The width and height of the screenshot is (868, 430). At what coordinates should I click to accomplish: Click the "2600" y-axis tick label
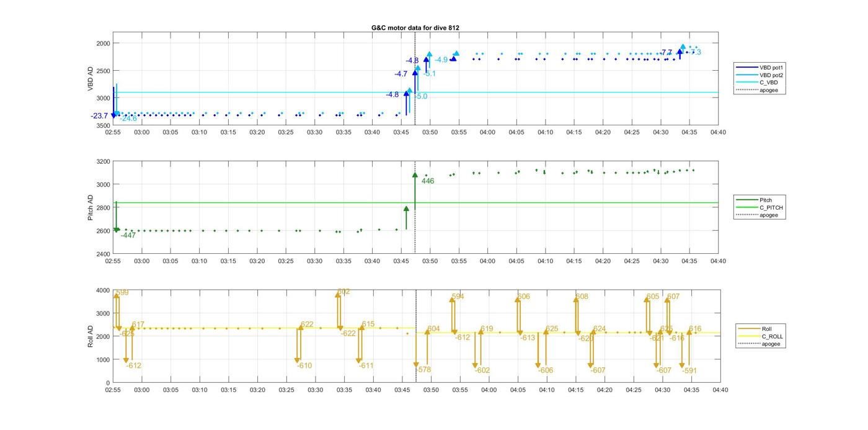click(102, 231)
